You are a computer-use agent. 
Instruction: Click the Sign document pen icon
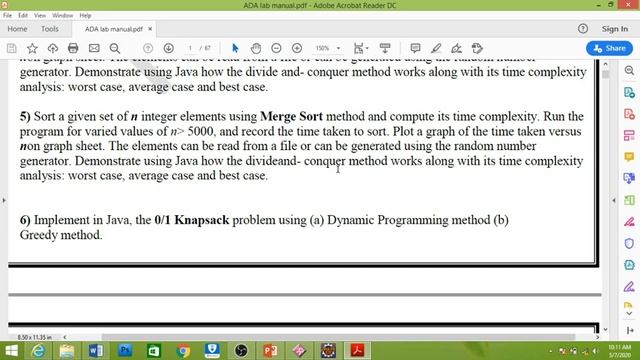click(x=456, y=48)
